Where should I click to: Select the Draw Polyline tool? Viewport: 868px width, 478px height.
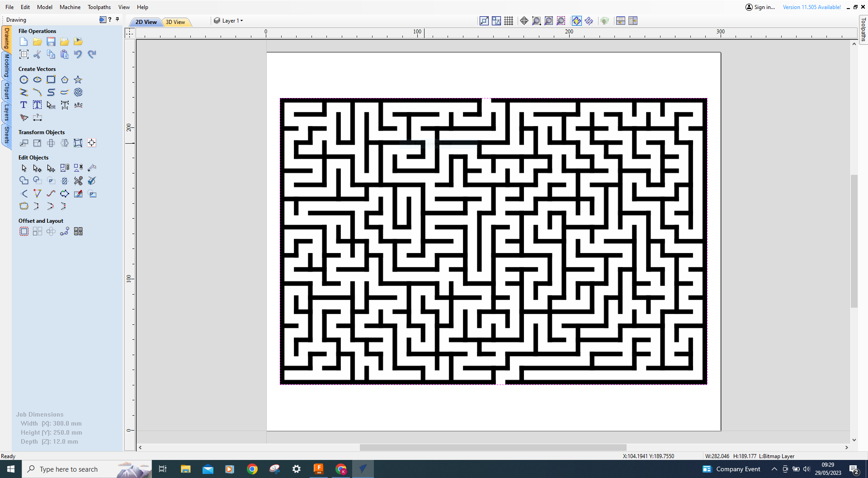pyautogui.click(x=24, y=92)
